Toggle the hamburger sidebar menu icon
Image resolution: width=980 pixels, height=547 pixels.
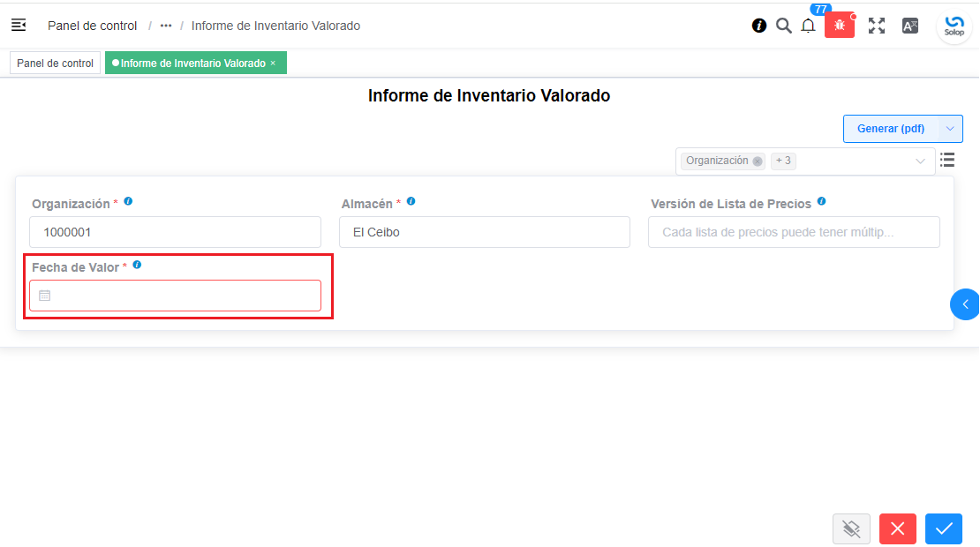pos(19,26)
